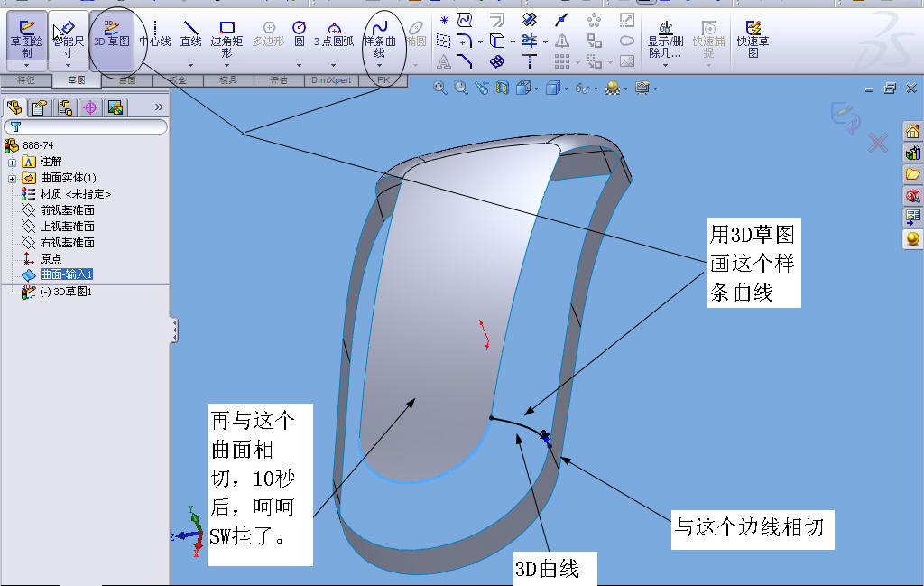The image size is (924, 586).
Task: Select the 上视基准面 plane
Action: [x=67, y=227]
